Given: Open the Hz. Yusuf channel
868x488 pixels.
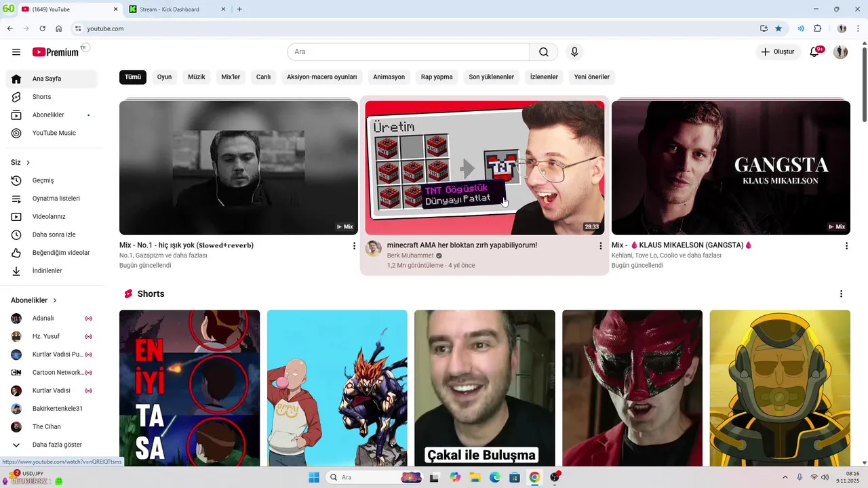Looking at the screenshot, I should (x=52, y=336).
